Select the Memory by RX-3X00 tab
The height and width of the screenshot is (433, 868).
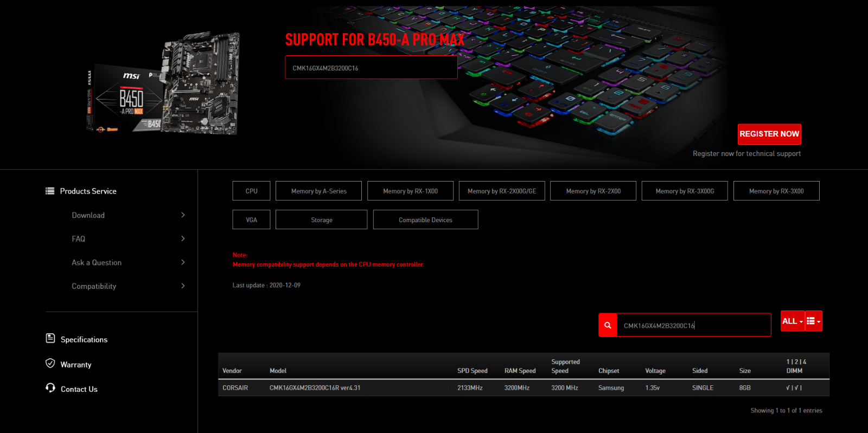[776, 191]
